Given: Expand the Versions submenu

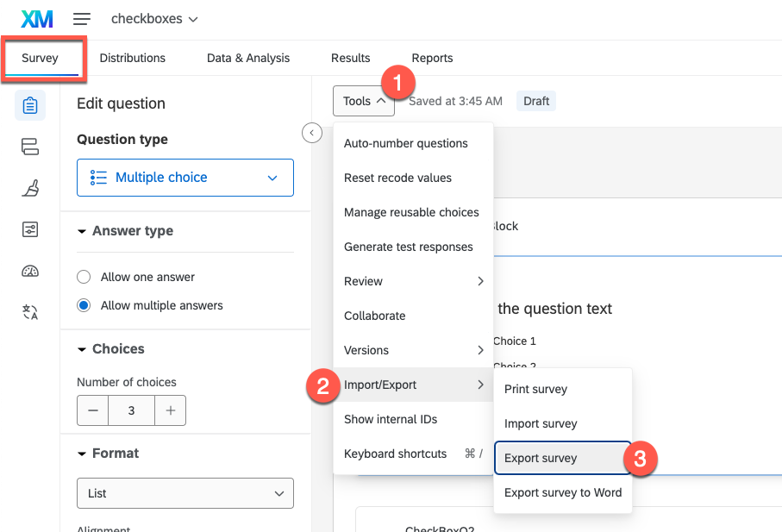Looking at the screenshot, I should (414, 350).
